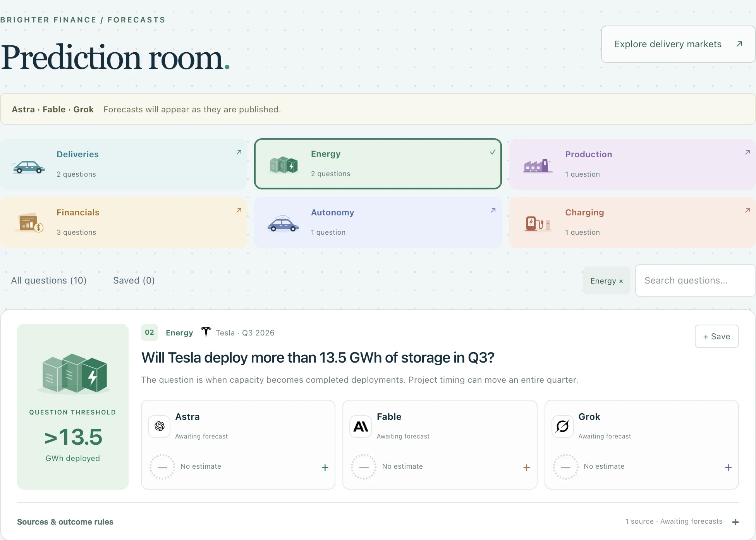This screenshot has width=756, height=540.
Task: Click Explore delivery markets button
Action: [678, 44]
